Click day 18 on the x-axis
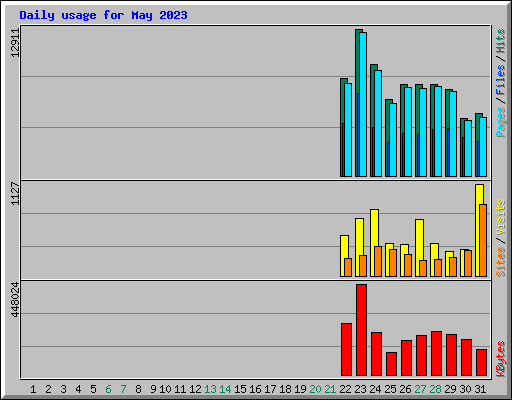Viewport: 512px width, 400px height. tap(285, 389)
